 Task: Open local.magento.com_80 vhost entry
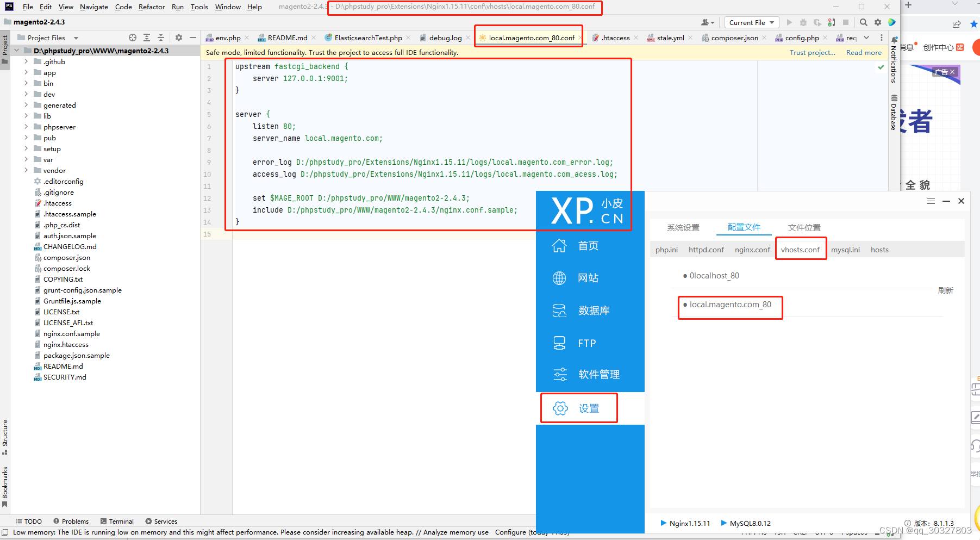[x=730, y=305]
